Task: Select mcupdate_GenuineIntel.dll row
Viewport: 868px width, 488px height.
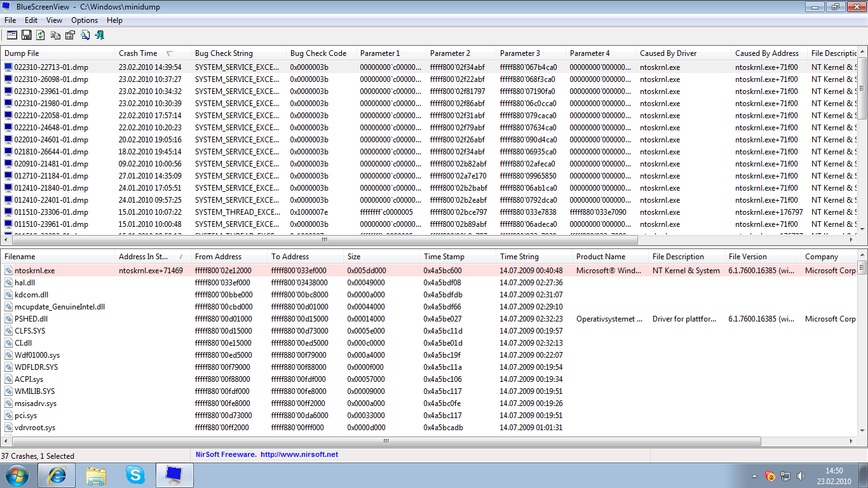Action: [x=429, y=306]
